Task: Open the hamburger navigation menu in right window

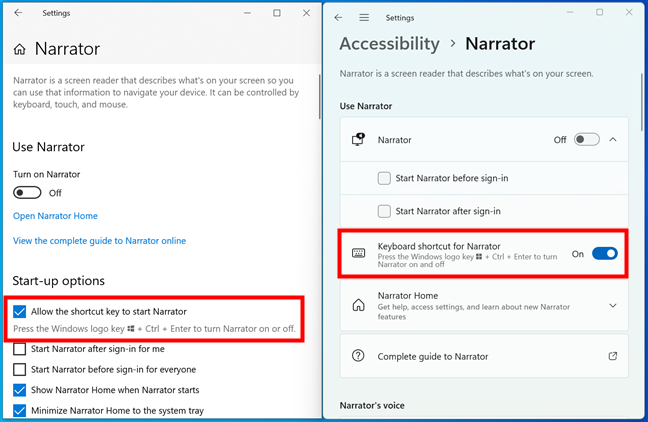Action: tap(364, 17)
